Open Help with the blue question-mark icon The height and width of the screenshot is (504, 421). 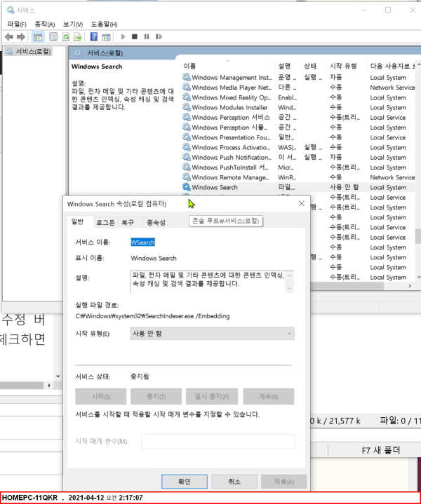click(93, 36)
